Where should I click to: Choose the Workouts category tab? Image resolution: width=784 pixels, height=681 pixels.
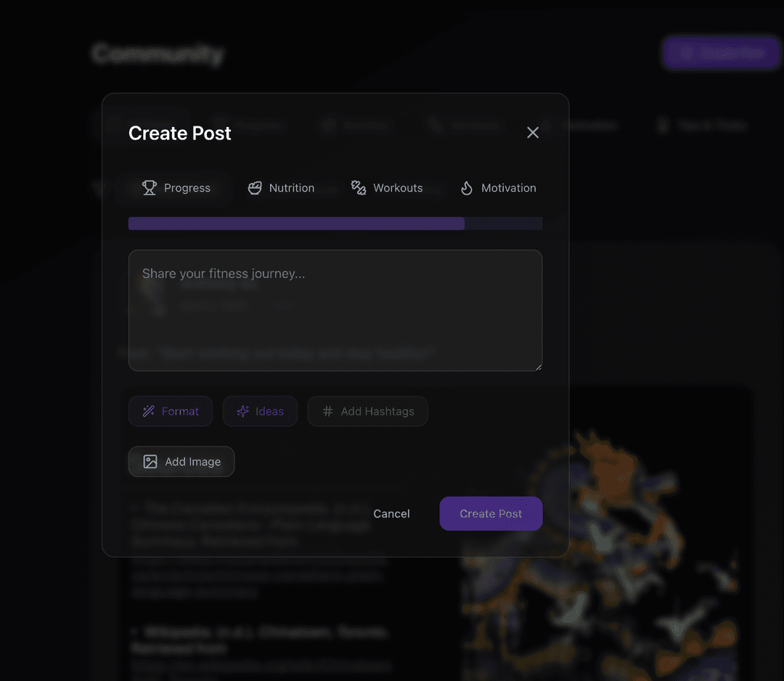pyautogui.click(x=388, y=188)
